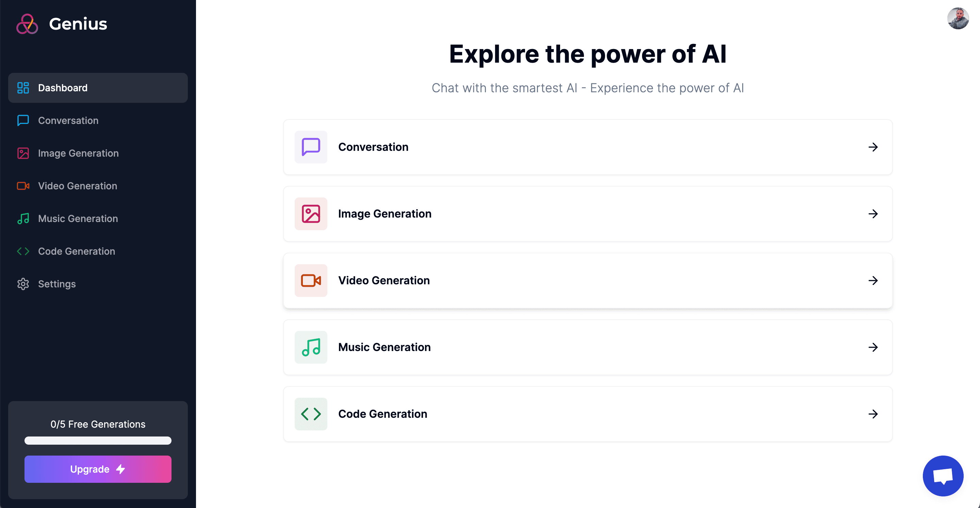Open Image Generation via its arrow
Image resolution: width=980 pixels, height=508 pixels.
click(873, 214)
